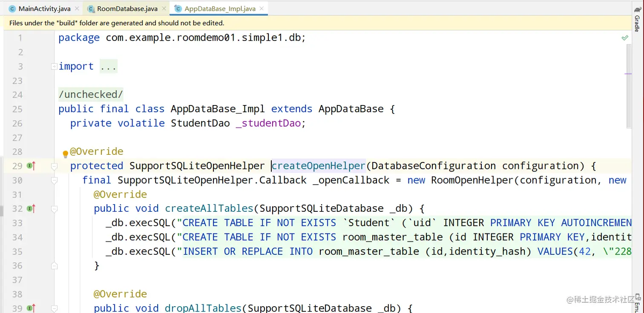Click the DatabaseConfiguration parameter type
Viewport: 644px width, 313px height.
(x=434, y=166)
